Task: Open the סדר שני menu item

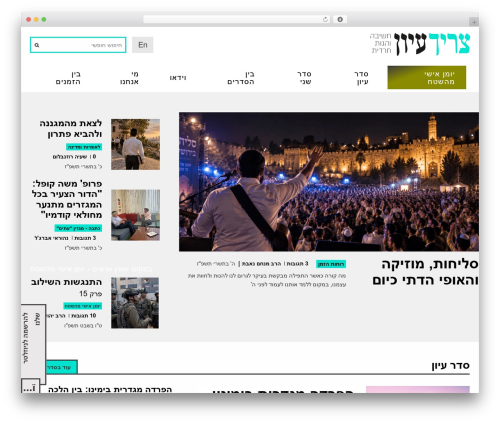Action: coord(304,78)
